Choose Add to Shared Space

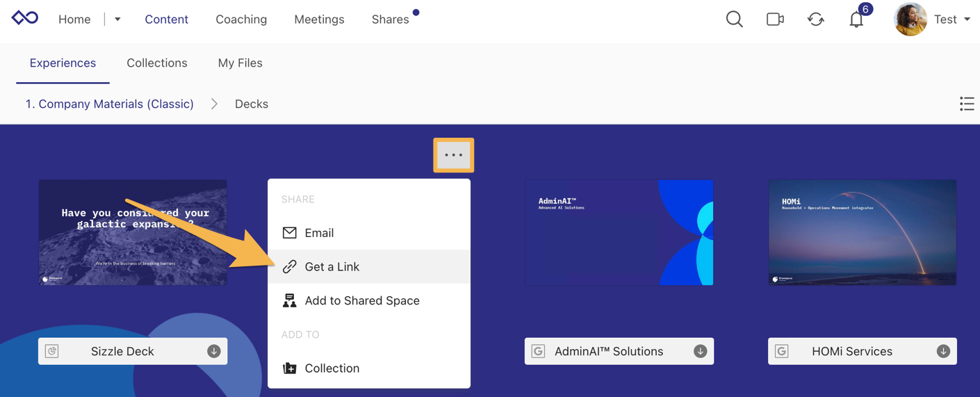(x=369, y=300)
